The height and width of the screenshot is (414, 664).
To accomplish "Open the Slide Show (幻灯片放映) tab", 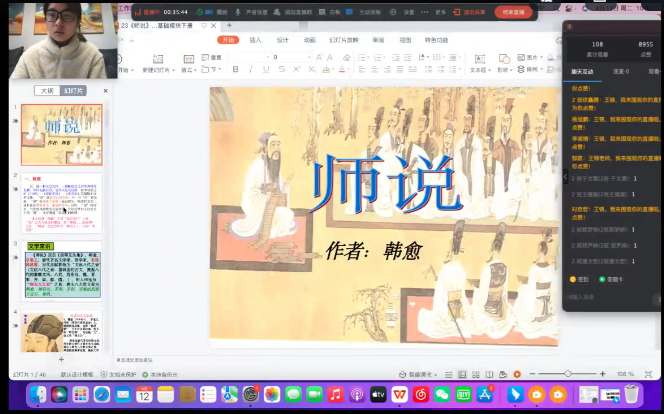I will coord(344,40).
